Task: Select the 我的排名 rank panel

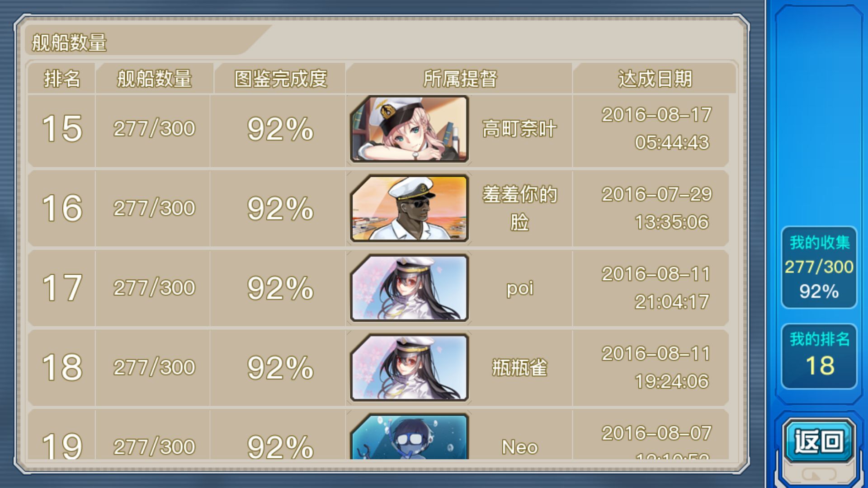Action: [x=819, y=356]
